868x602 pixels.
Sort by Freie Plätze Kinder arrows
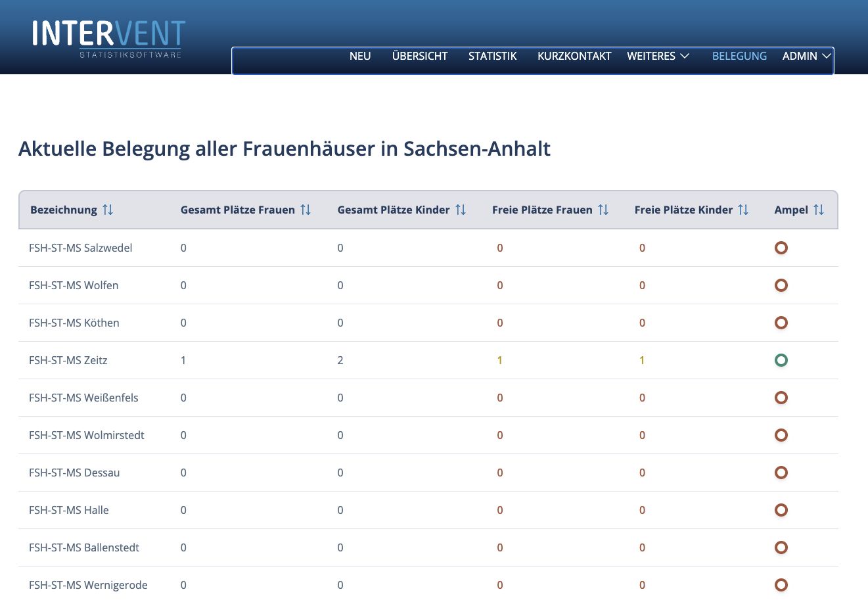point(743,210)
